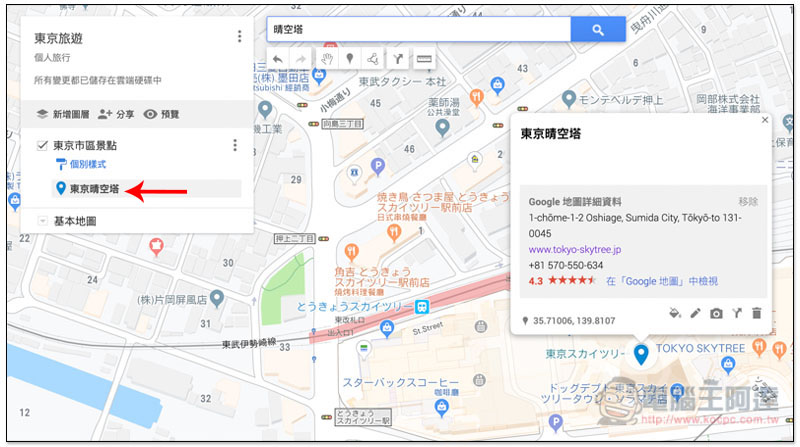Viewport: 800px width, 447px height.
Task: Close the 東京晴空塔 info window
Action: click(x=764, y=120)
